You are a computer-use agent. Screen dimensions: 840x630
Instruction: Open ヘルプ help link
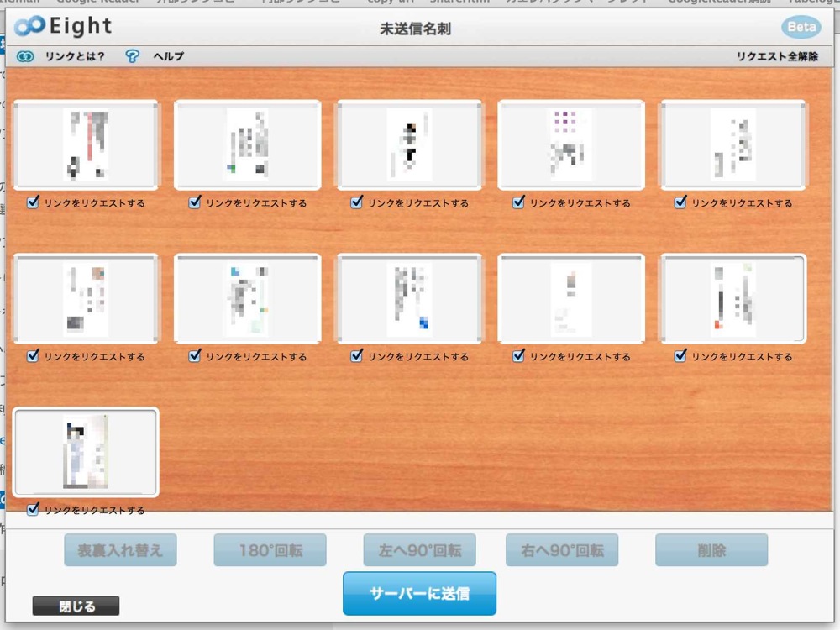coord(168,56)
